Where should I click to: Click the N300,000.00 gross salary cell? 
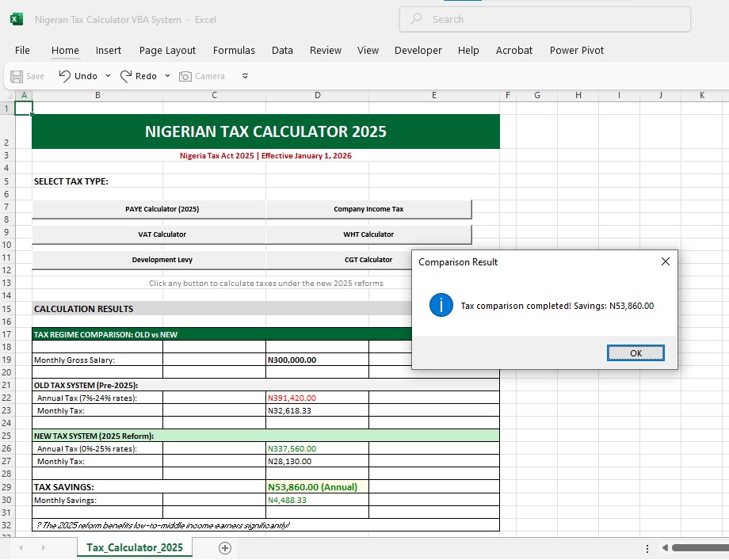(x=317, y=360)
